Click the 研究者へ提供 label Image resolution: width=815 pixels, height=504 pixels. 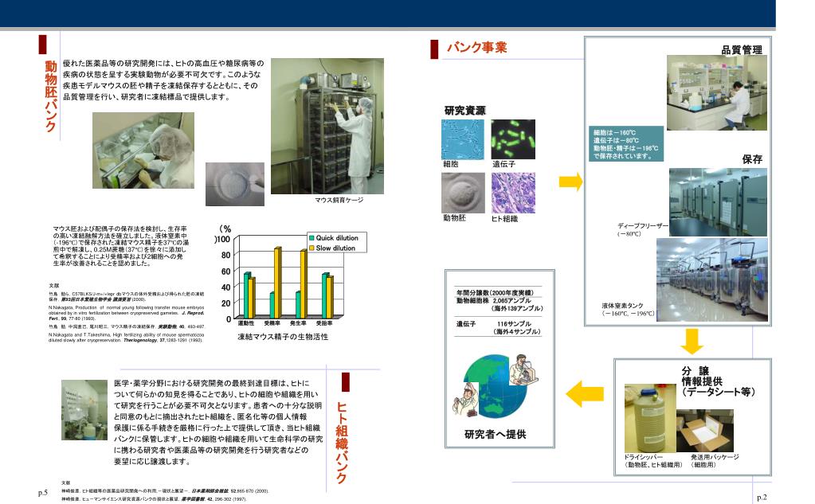tap(495, 434)
